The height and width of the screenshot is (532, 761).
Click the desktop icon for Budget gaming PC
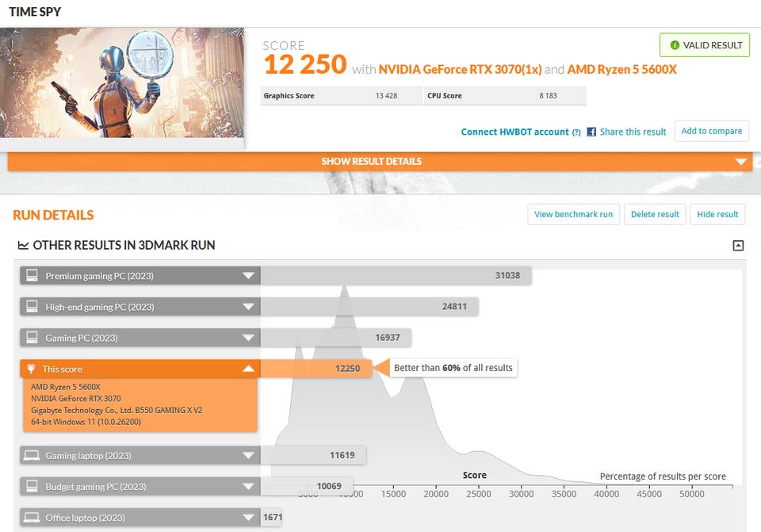(32, 486)
